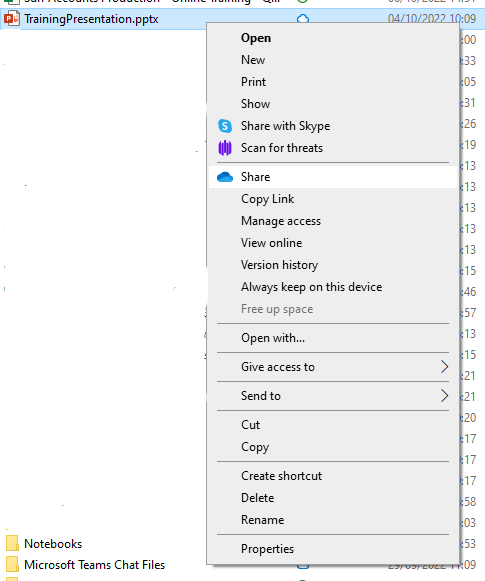Screen dimensions: 485x581
Task: Click the Notebooks folder icon
Action: pyautogui.click(x=12, y=544)
